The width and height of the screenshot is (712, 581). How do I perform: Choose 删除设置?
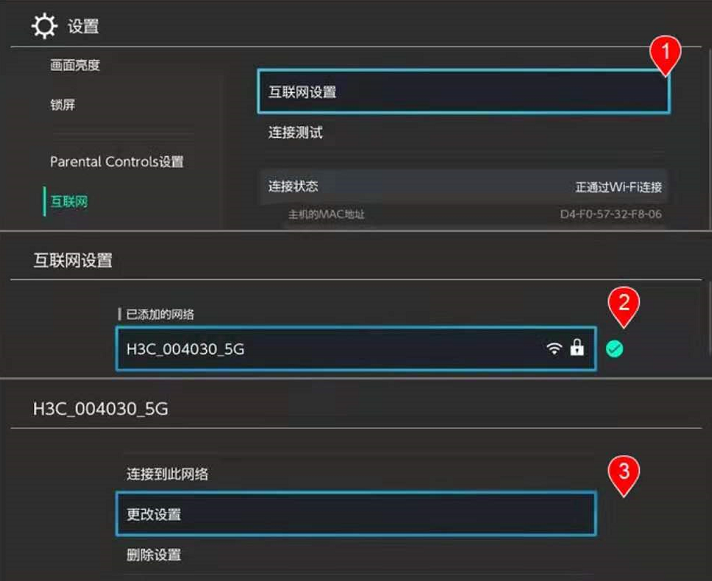[154, 554]
